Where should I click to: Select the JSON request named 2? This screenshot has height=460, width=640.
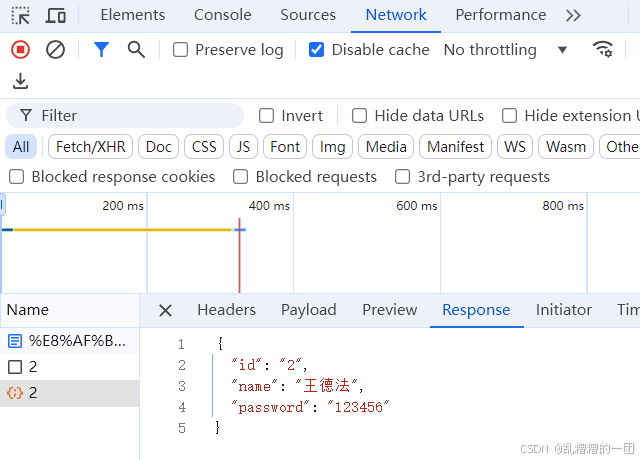(x=69, y=393)
